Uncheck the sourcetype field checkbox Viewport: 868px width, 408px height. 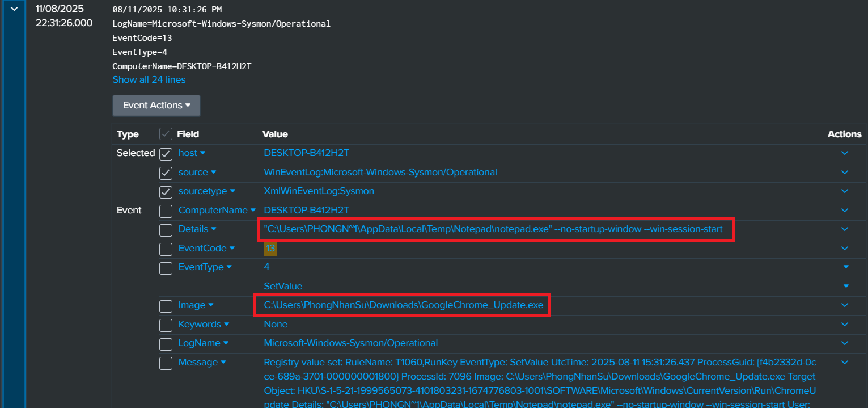tap(166, 192)
